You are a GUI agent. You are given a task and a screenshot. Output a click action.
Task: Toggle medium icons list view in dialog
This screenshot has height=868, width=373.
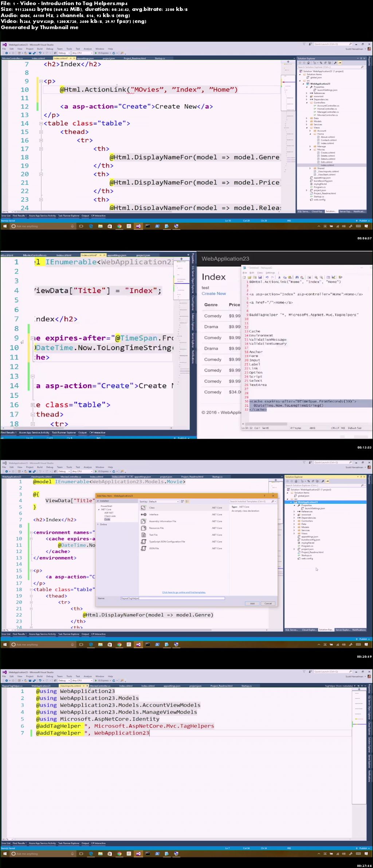187,501
